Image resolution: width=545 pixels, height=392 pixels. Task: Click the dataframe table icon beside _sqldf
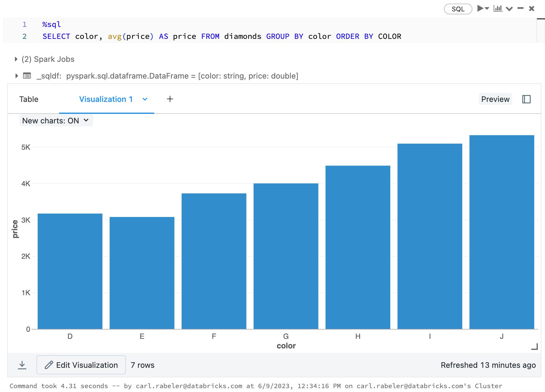tap(27, 76)
